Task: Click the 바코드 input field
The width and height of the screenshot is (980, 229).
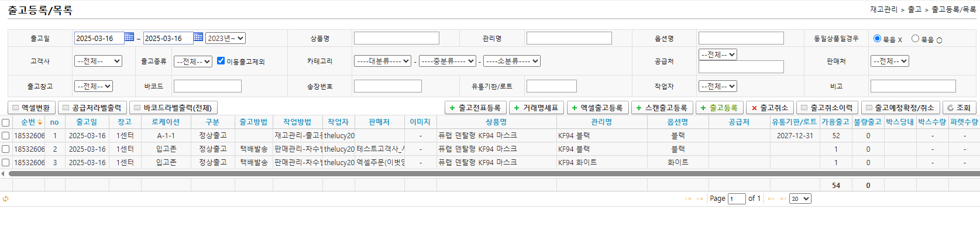Action: 208,86
